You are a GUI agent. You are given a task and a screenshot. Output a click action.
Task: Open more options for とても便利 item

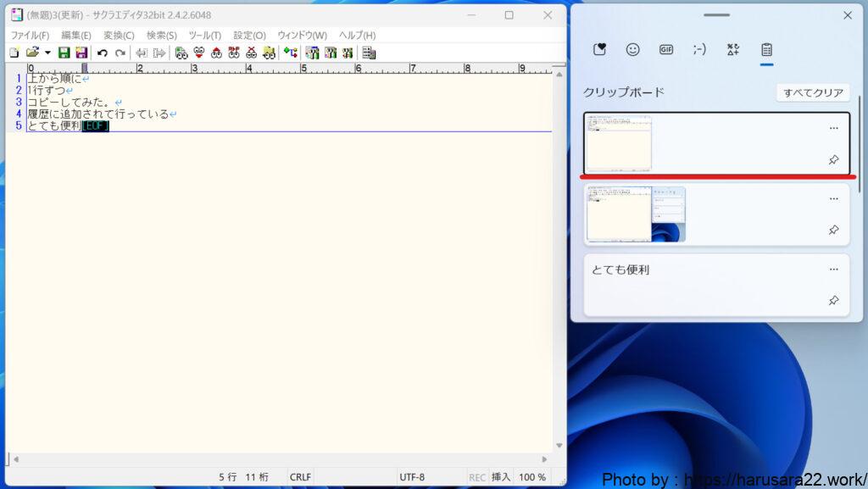coord(833,270)
